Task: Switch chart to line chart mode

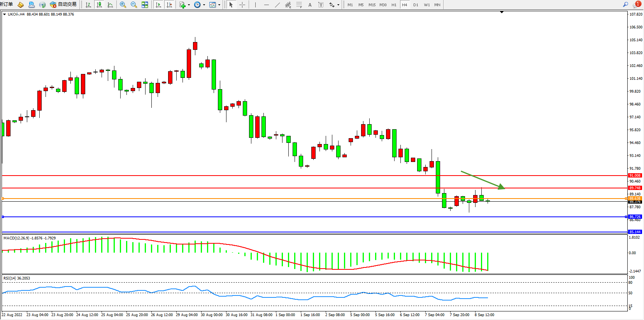Action: 110,5
